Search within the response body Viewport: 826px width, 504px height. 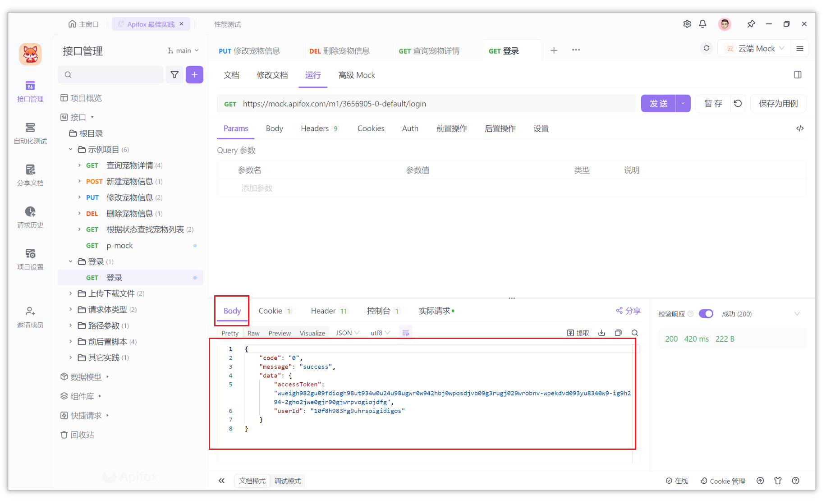tap(635, 333)
